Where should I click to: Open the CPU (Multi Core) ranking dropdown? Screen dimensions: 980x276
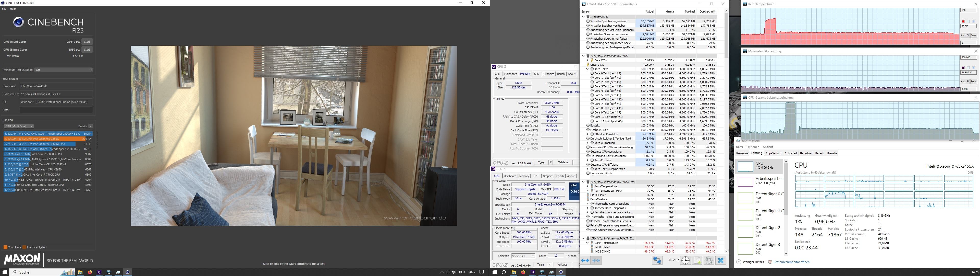coord(19,126)
